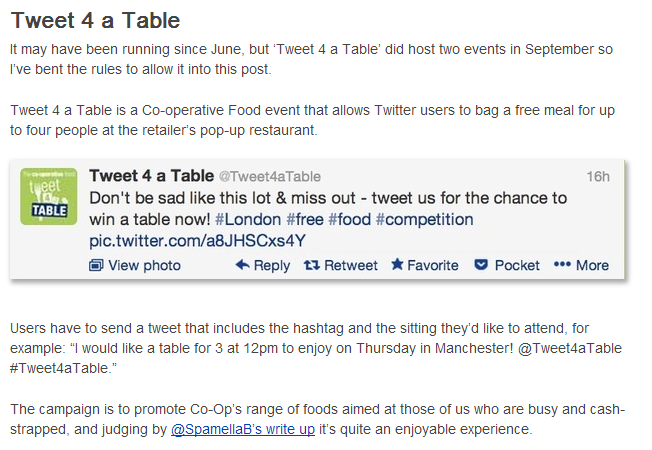Click the "Favorite" text label
The height and width of the screenshot is (450, 652).
433,265
